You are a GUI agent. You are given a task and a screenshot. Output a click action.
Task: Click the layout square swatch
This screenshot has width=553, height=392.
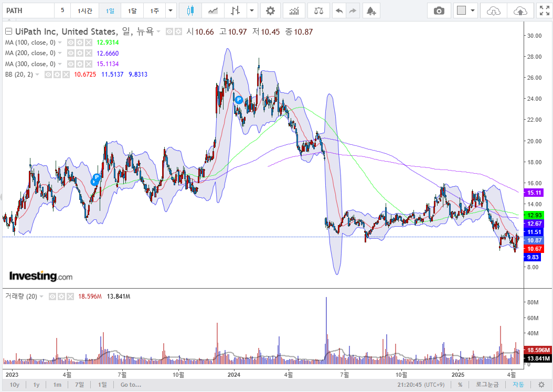click(x=461, y=10)
